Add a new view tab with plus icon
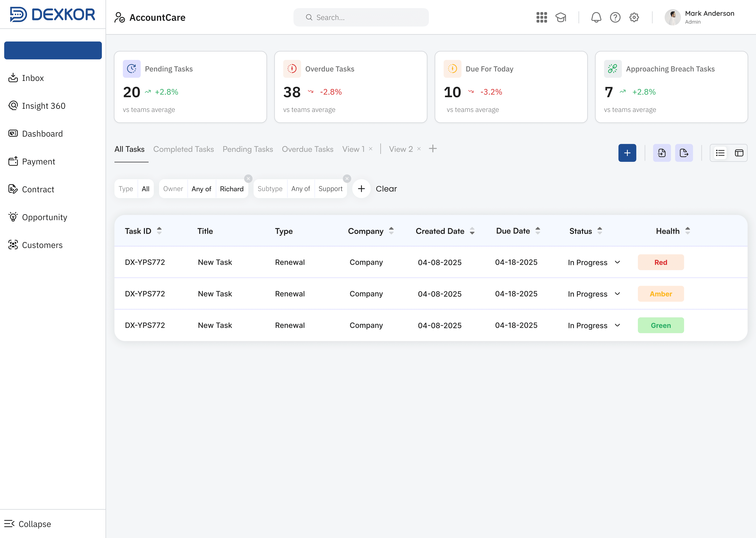756x538 pixels. [x=433, y=149]
